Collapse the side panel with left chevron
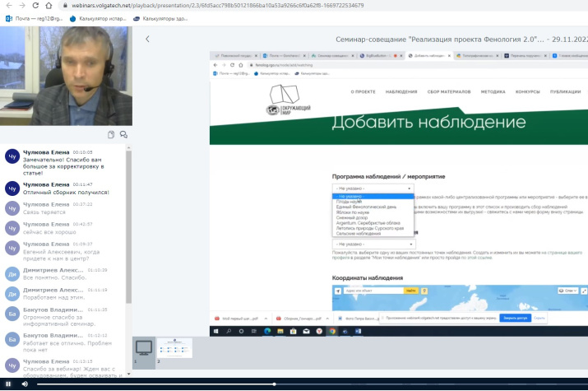This screenshot has width=588, height=391. pos(147,39)
